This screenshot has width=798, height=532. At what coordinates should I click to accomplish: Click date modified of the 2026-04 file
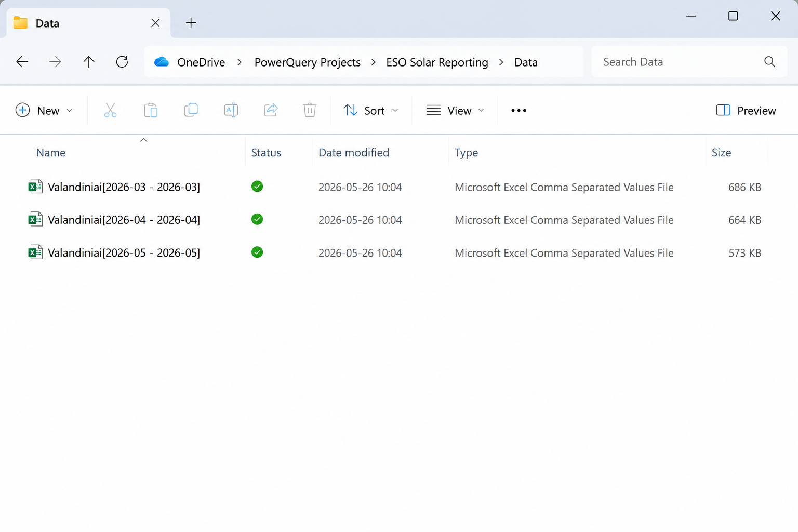(x=360, y=220)
